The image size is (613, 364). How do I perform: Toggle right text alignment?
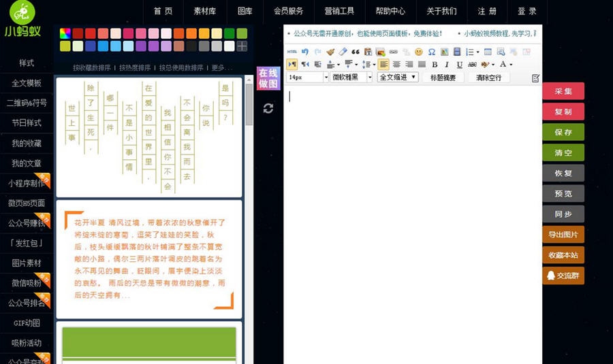(x=409, y=65)
